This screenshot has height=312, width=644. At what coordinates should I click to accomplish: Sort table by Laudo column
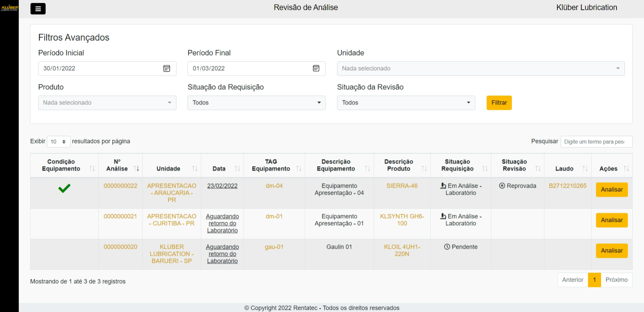[x=585, y=169]
